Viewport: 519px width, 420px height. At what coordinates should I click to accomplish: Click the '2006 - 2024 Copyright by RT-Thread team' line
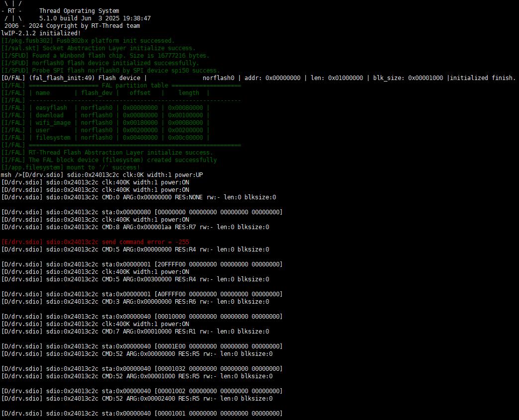click(72, 26)
